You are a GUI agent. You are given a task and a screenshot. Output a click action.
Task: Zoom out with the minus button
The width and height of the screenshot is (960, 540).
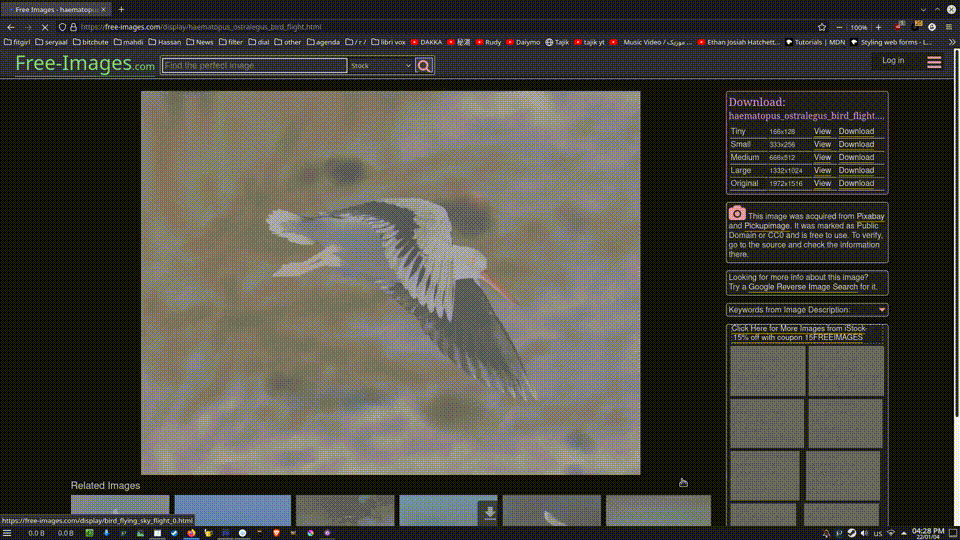pos(839,27)
